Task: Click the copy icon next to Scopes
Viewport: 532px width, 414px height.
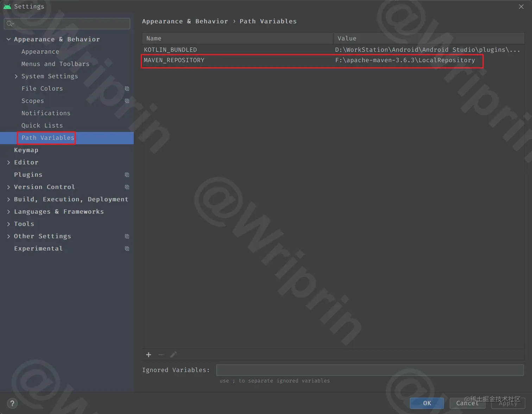Action: [x=127, y=101]
